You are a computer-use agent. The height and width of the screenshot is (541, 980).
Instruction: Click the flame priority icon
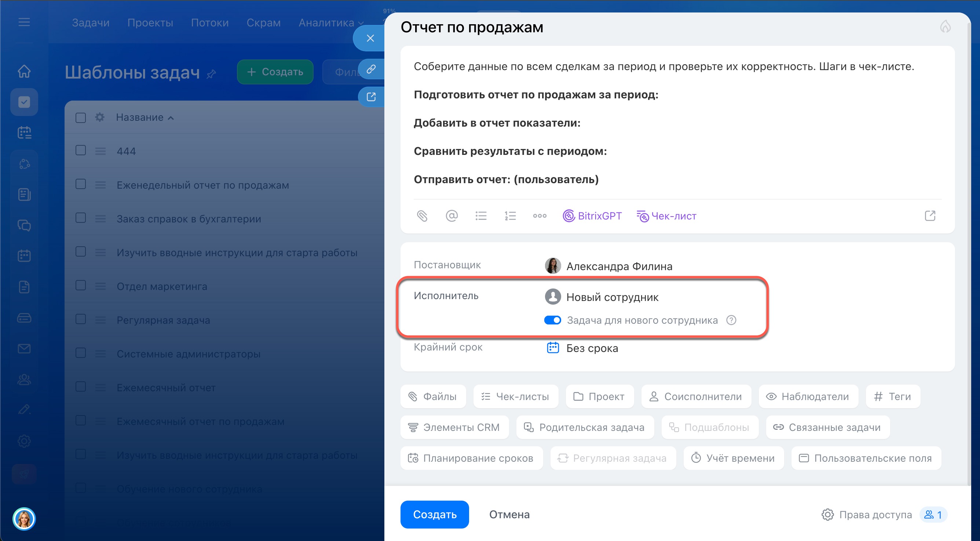(945, 27)
